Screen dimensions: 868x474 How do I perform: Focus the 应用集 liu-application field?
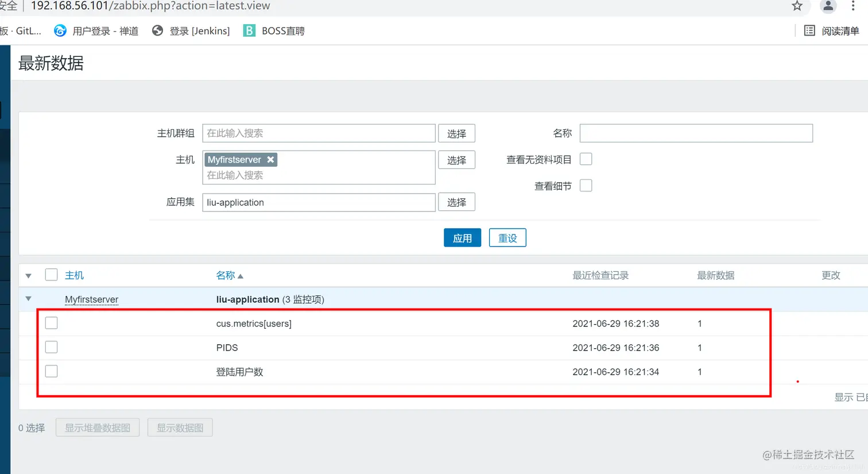(x=319, y=202)
